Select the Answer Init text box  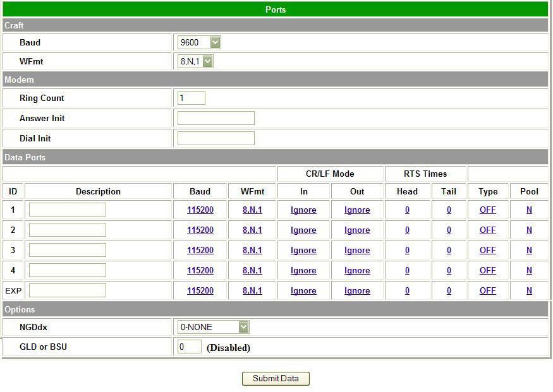[x=215, y=118]
